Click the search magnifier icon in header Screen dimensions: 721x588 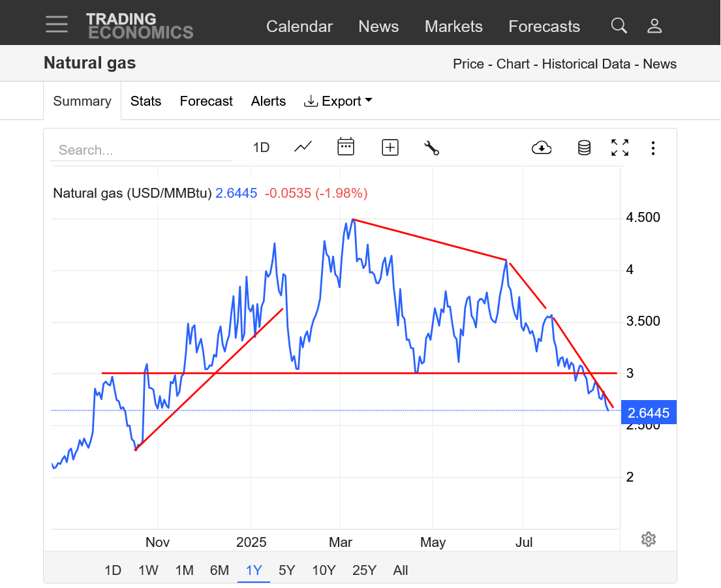point(619,25)
